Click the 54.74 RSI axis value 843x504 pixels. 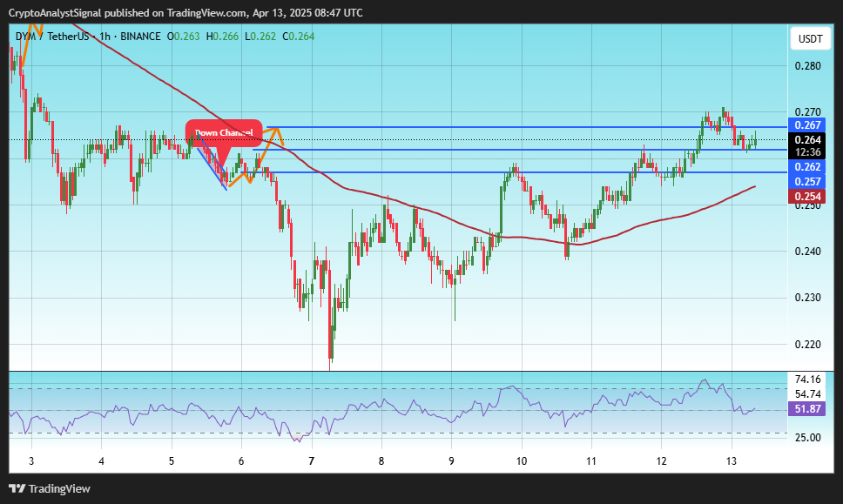point(808,393)
